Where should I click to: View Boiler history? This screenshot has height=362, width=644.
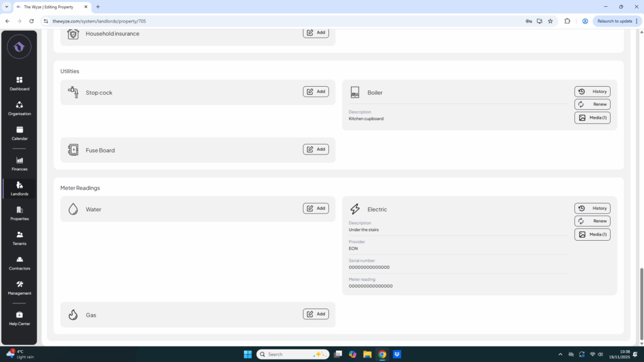(592, 92)
